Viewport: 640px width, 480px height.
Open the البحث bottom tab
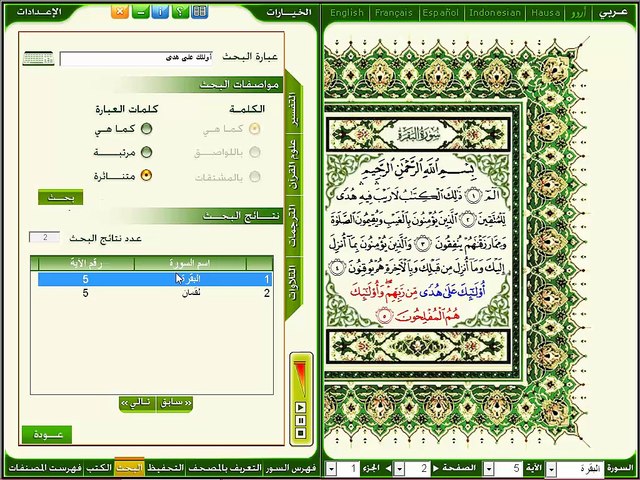click(129, 468)
